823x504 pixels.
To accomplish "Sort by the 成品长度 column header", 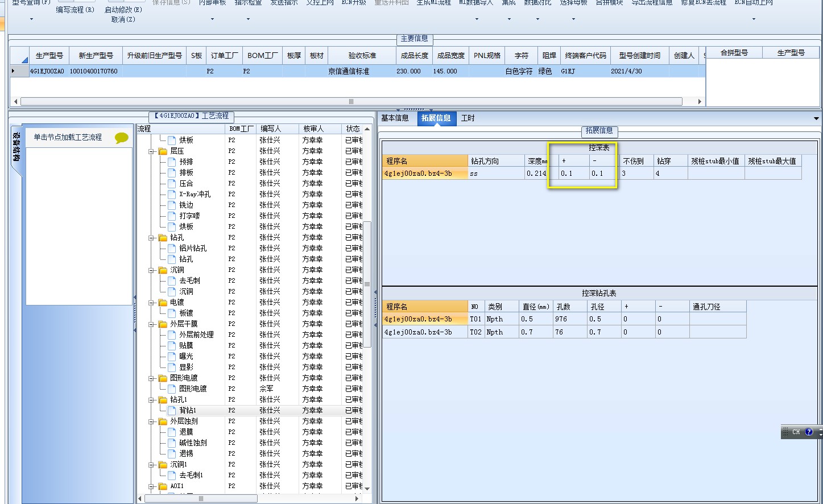I will [x=415, y=56].
